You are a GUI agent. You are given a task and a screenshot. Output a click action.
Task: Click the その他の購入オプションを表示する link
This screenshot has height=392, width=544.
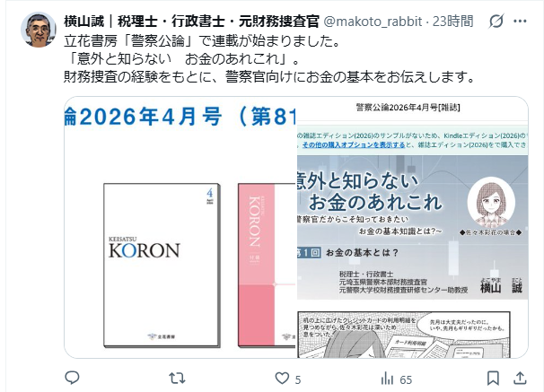(354, 145)
